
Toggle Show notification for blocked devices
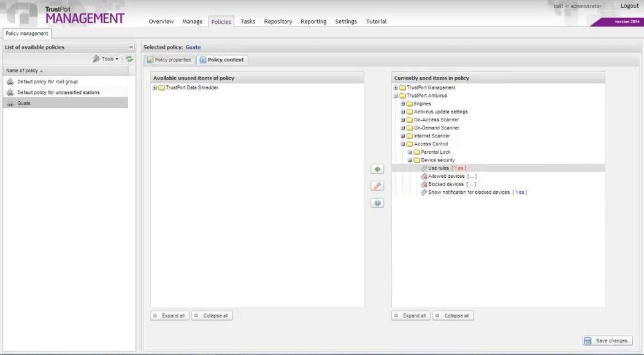pyautogui.click(x=518, y=191)
